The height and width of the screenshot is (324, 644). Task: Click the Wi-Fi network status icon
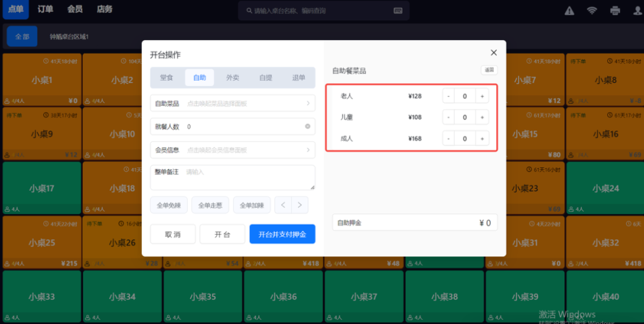tap(592, 11)
